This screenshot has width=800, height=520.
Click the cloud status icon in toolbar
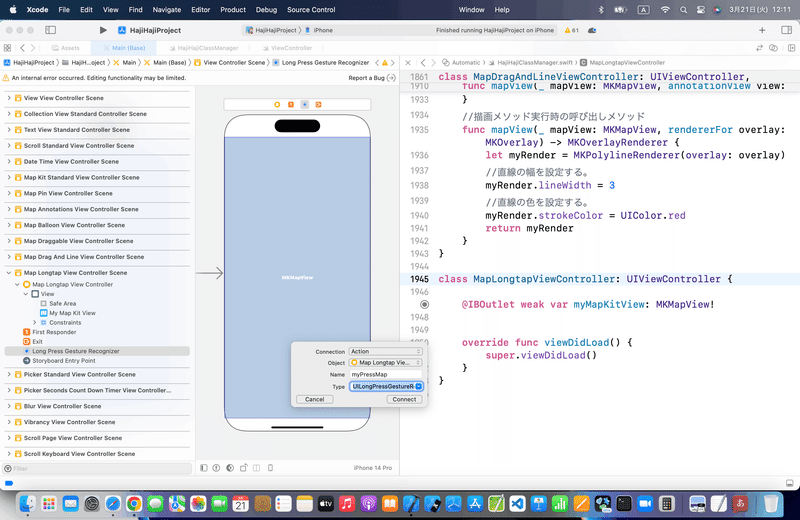point(592,30)
